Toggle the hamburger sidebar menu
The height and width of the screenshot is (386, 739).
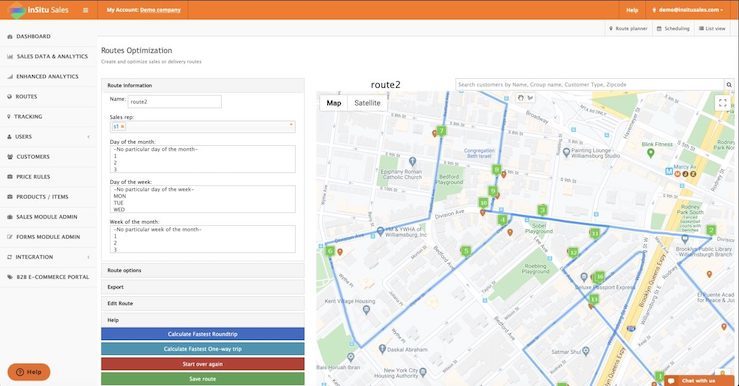point(85,10)
